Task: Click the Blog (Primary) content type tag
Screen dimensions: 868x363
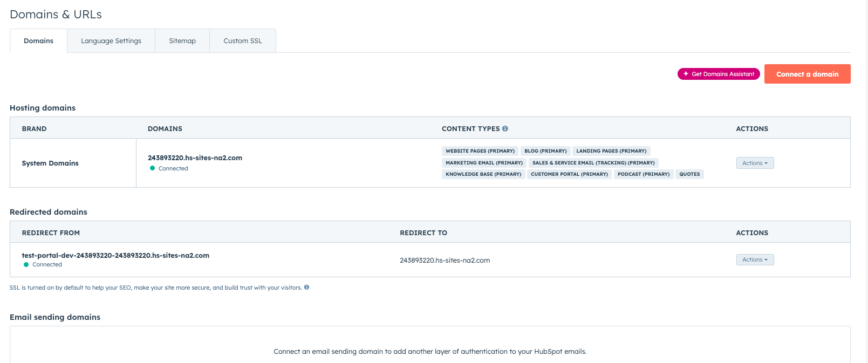Action: pyautogui.click(x=545, y=151)
